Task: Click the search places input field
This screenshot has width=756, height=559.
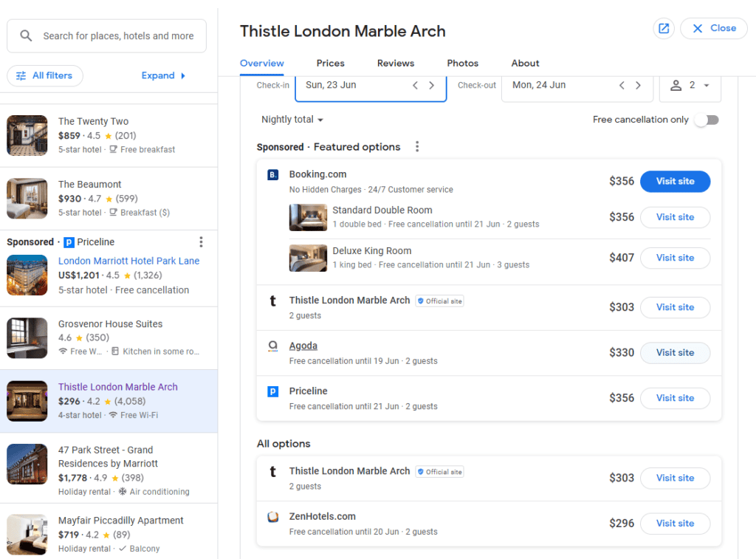Action: point(118,35)
